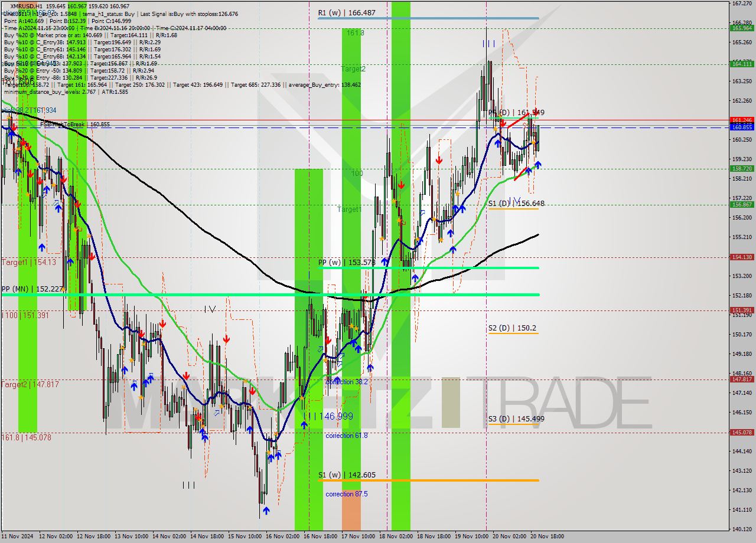Click the 13 Nov 10:00 time axis label
Screen dimensions: 756x543
[131, 537]
